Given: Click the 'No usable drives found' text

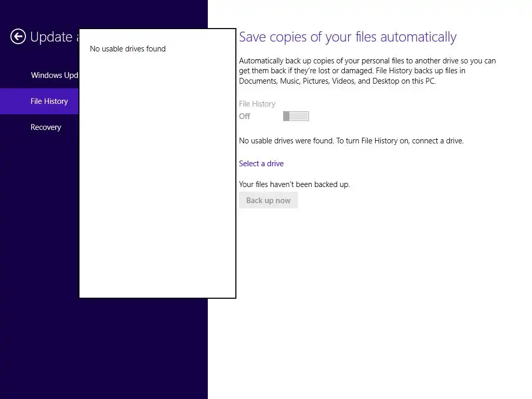Looking at the screenshot, I should coord(128,49).
